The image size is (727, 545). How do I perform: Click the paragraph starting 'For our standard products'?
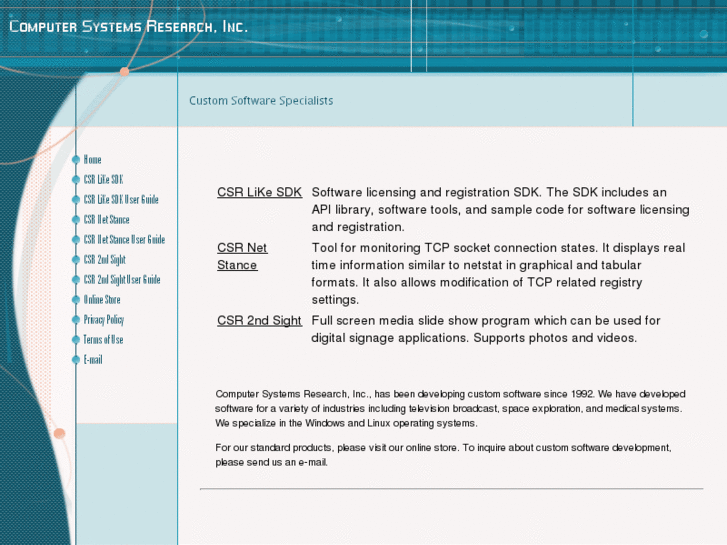[x=443, y=455]
